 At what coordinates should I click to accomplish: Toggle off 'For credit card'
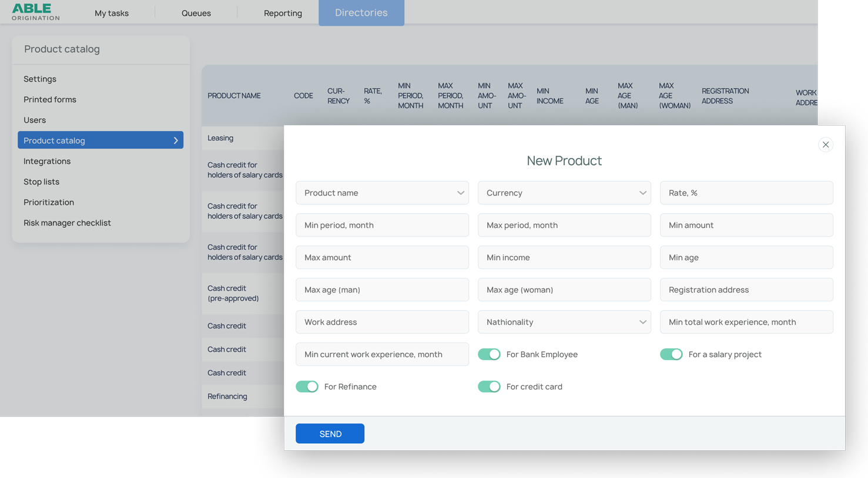(489, 386)
